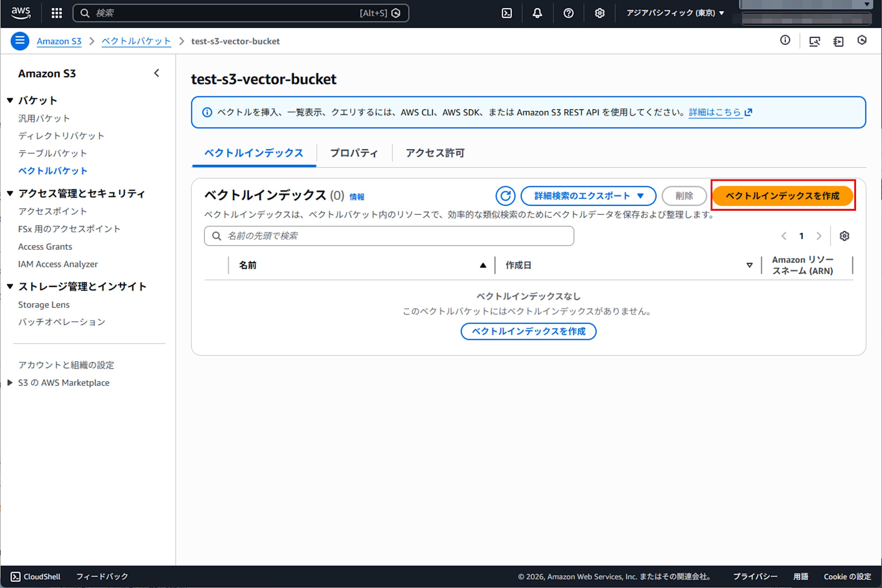Viewport: 882px width, 588px height.
Task: Open the settings gear icon in top bar
Action: 599,13
